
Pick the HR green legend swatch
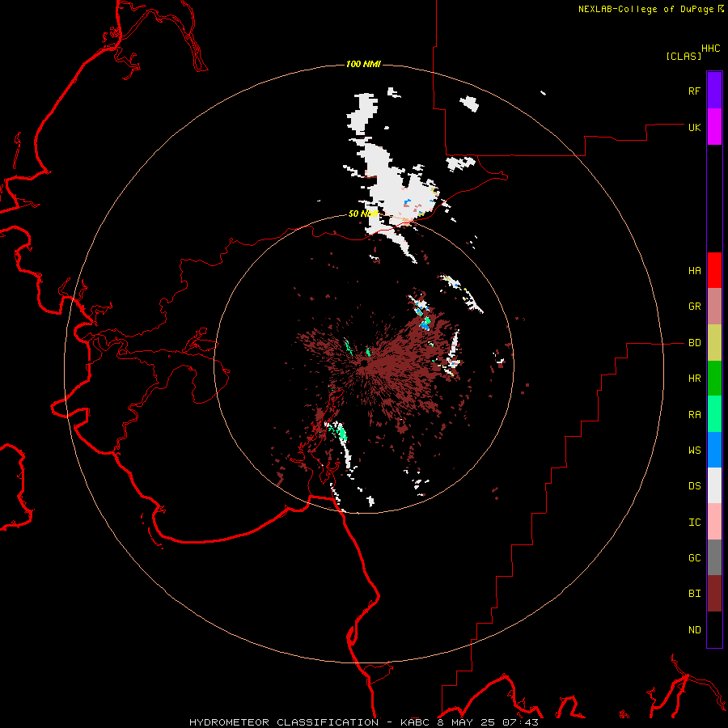coord(714,379)
